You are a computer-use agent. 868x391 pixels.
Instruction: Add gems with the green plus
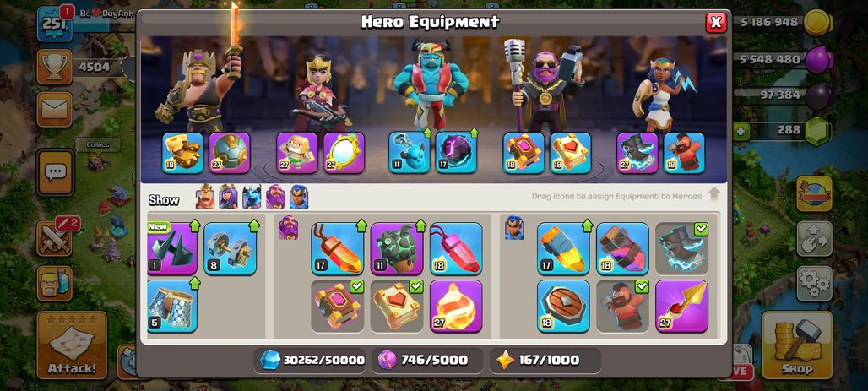(x=741, y=132)
